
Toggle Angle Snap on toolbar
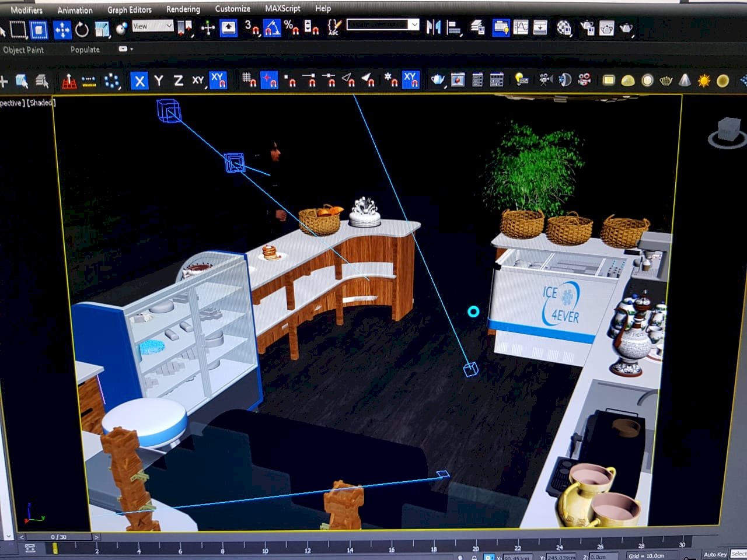(x=271, y=28)
